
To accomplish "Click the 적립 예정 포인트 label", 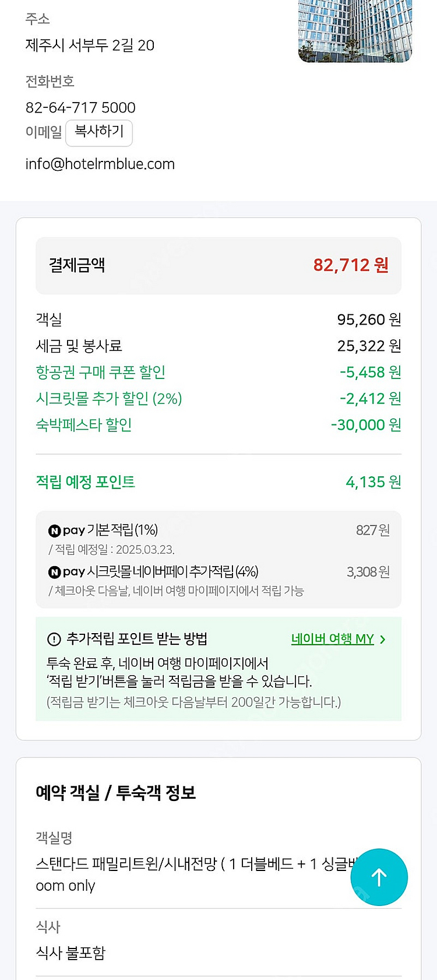I will tap(85, 482).
